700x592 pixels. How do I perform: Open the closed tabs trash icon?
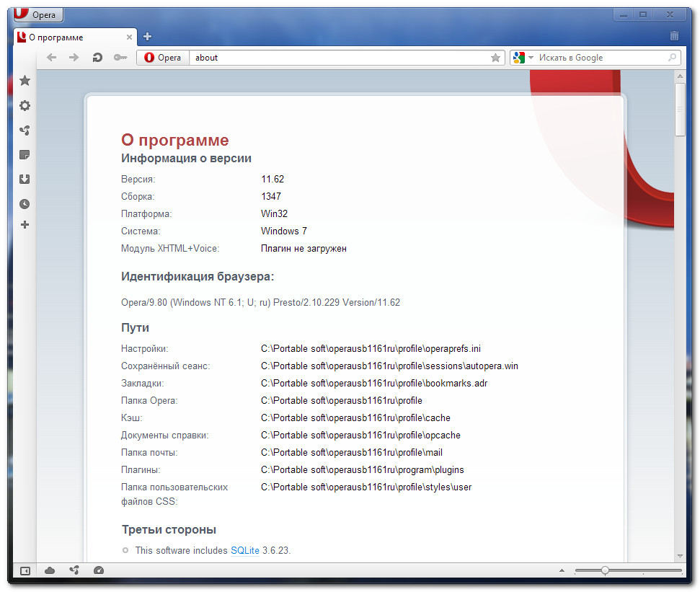(674, 36)
